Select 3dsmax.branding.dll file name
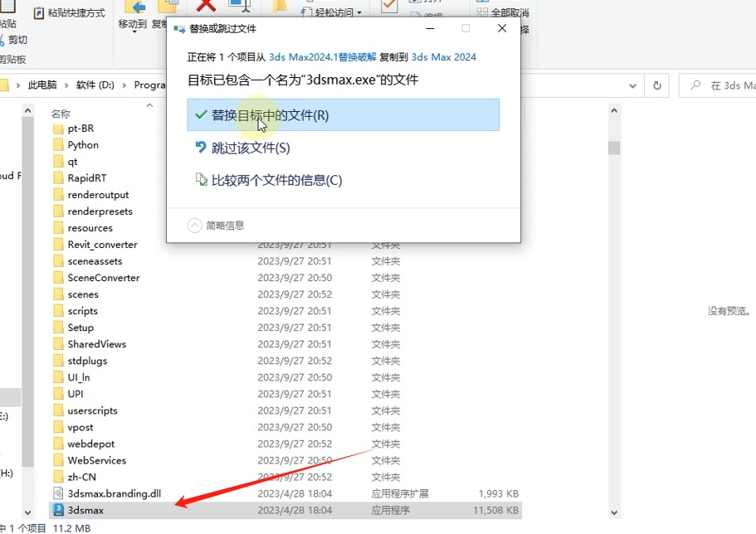 [115, 493]
